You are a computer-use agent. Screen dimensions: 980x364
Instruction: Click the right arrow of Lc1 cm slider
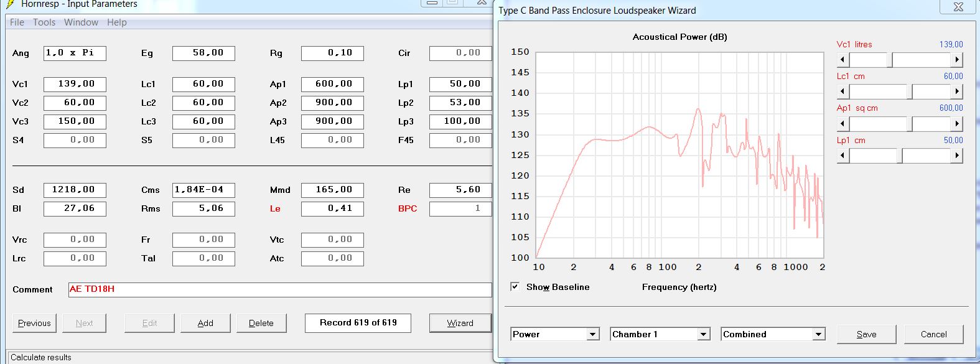[957, 91]
